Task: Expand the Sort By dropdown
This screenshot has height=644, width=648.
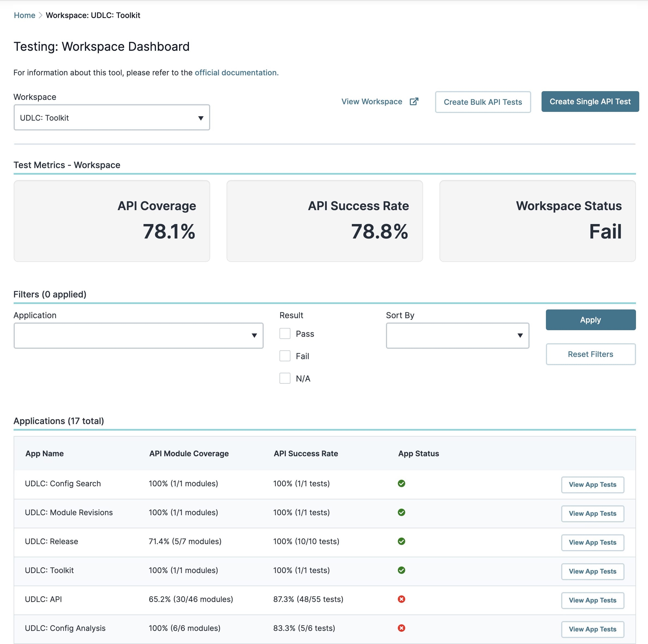Action: pos(457,335)
